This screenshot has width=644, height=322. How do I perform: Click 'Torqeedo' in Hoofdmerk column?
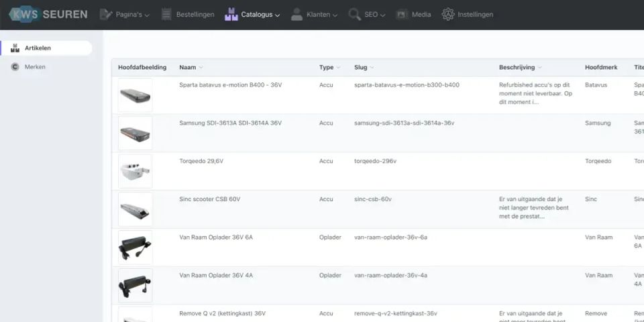pyautogui.click(x=598, y=161)
